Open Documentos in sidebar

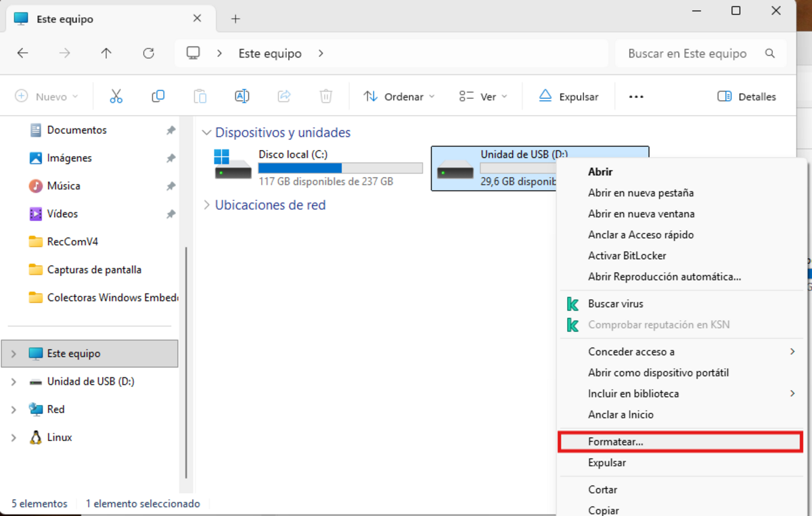pyautogui.click(x=77, y=130)
